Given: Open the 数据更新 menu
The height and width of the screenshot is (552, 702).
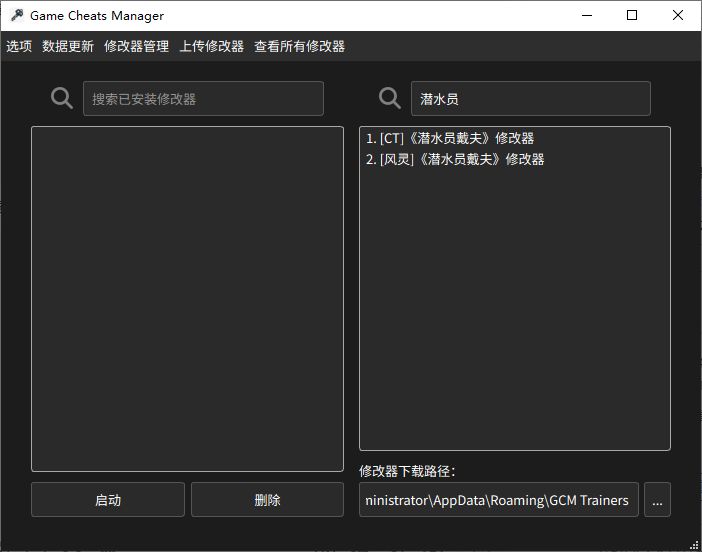Looking at the screenshot, I should pyautogui.click(x=68, y=46).
